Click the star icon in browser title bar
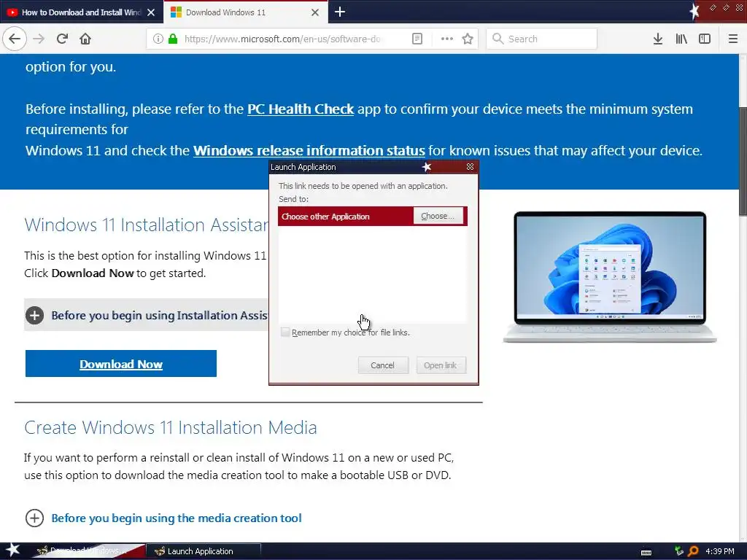This screenshot has width=747, height=560. (694, 12)
